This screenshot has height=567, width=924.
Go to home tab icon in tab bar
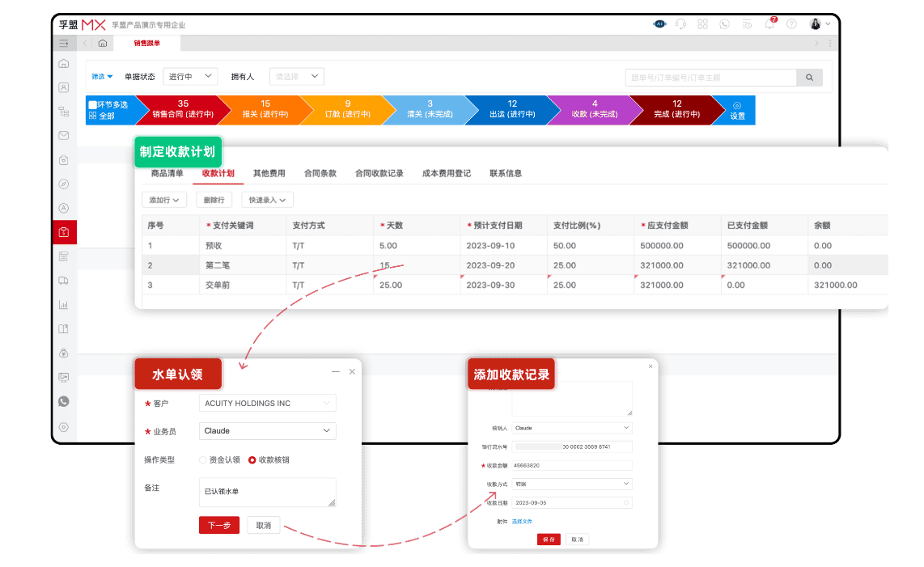pyautogui.click(x=103, y=43)
